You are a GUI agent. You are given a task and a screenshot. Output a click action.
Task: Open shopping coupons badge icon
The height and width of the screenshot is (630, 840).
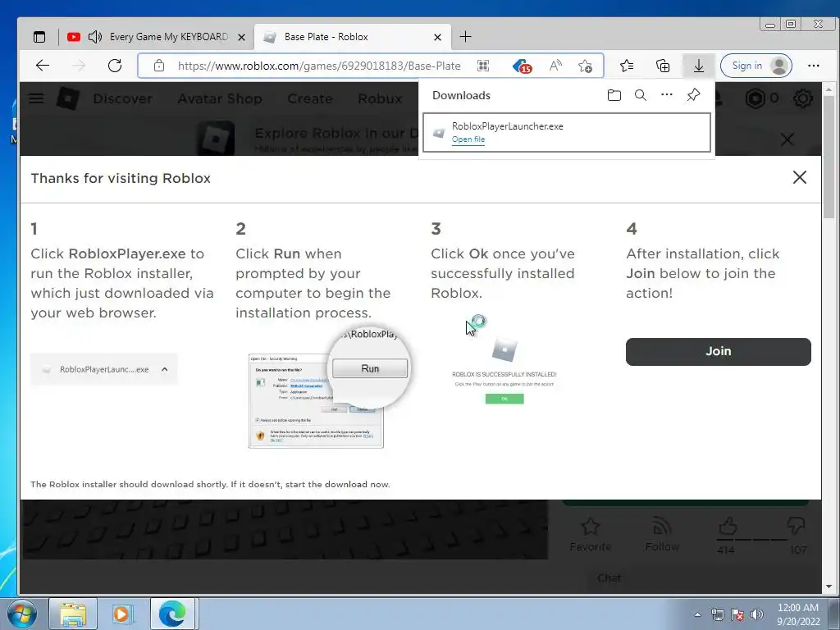[522, 66]
